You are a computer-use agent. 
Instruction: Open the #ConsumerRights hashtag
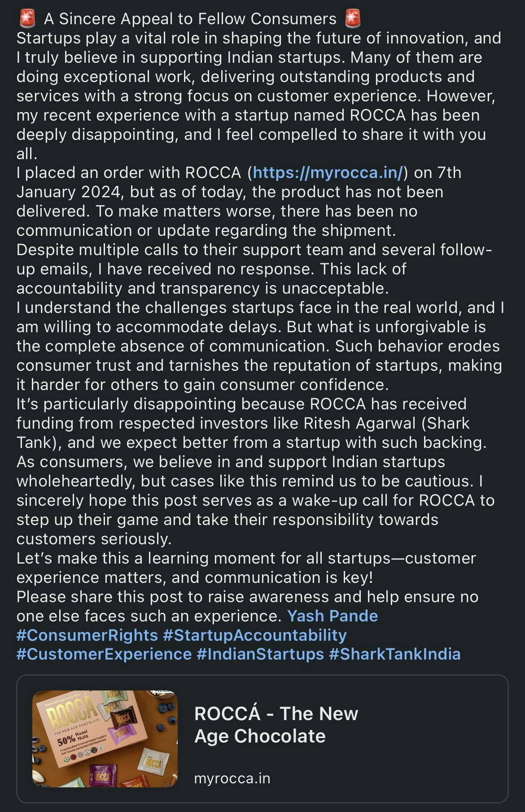[87, 635]
